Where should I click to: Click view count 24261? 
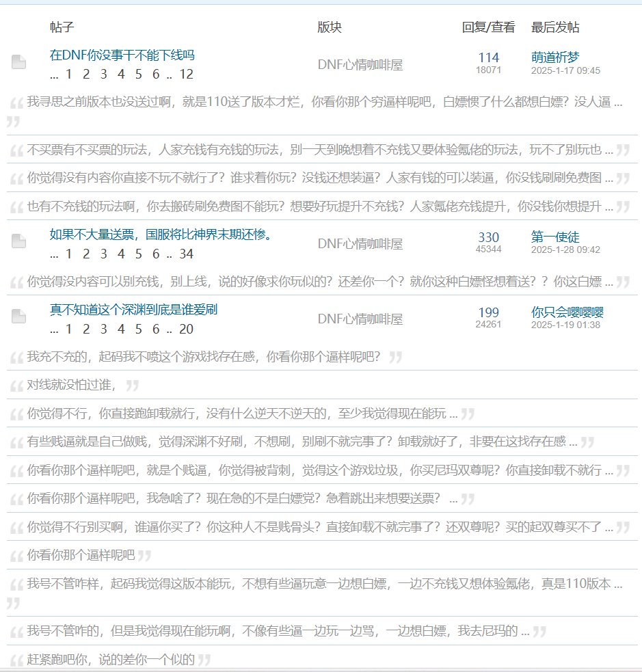489,325
